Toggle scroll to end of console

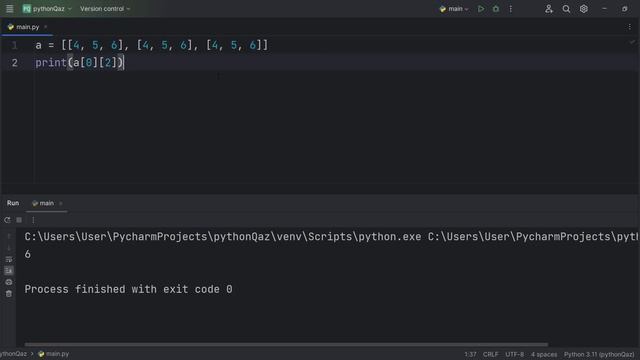coord(9,271)
